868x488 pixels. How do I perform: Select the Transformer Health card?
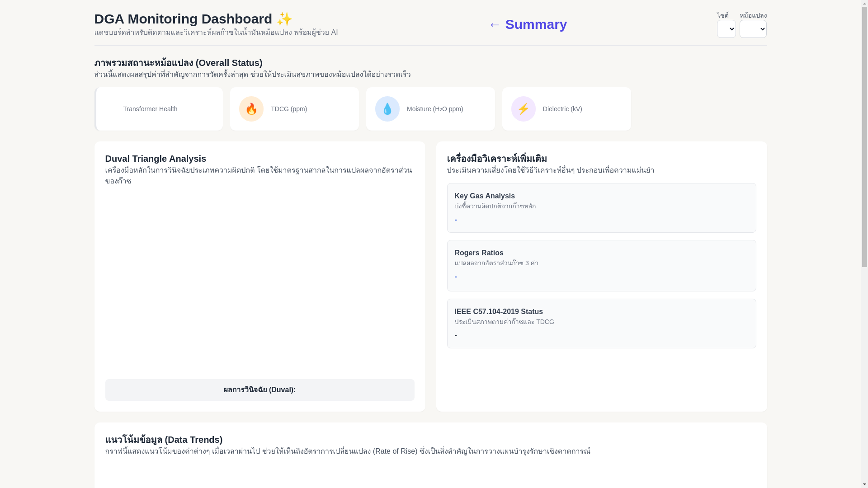pos(159,109)
